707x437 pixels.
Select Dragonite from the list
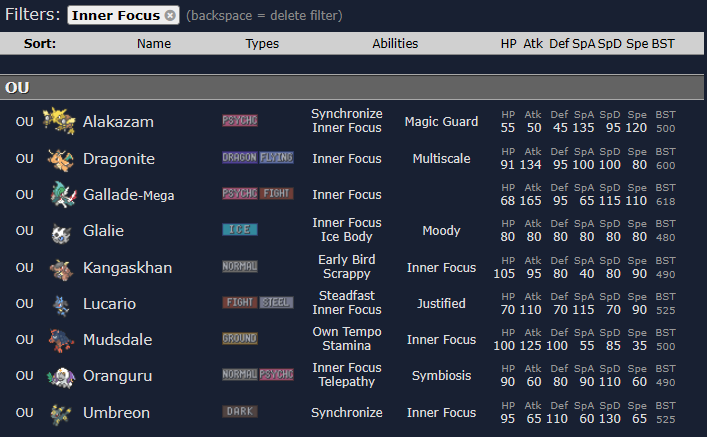(119, 159)
